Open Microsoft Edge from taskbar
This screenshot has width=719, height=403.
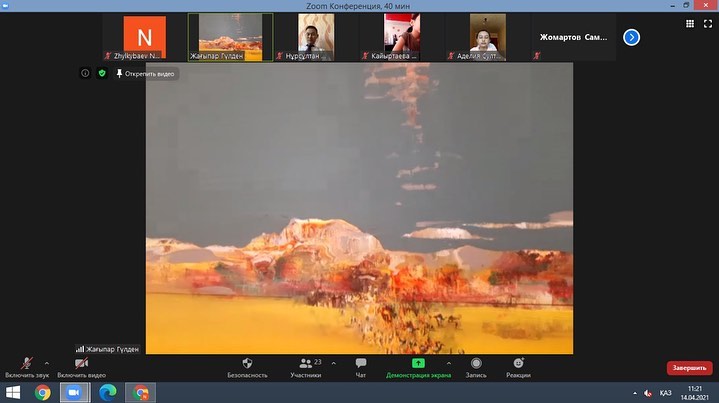(108, 393)
